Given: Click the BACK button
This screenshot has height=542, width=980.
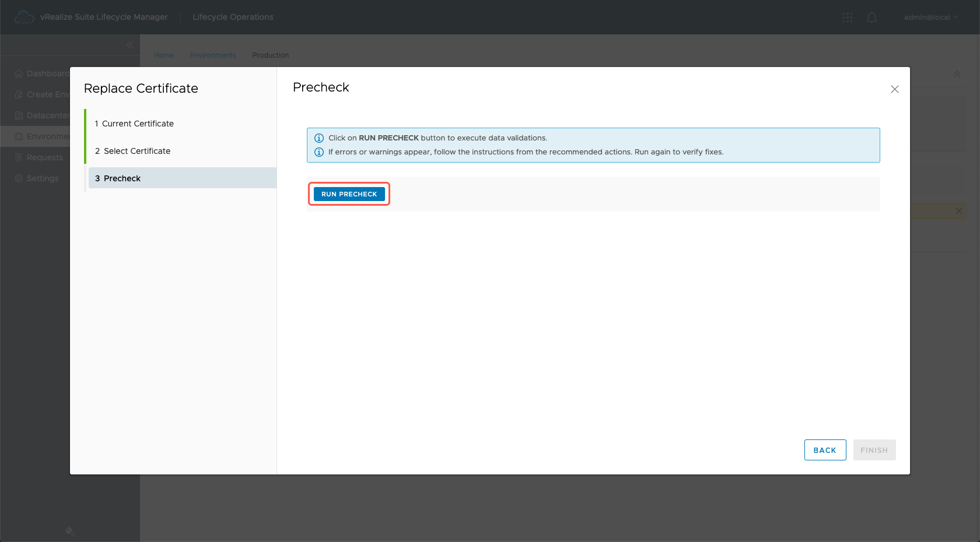Looking at the screenshot, I should click(825, 450).
